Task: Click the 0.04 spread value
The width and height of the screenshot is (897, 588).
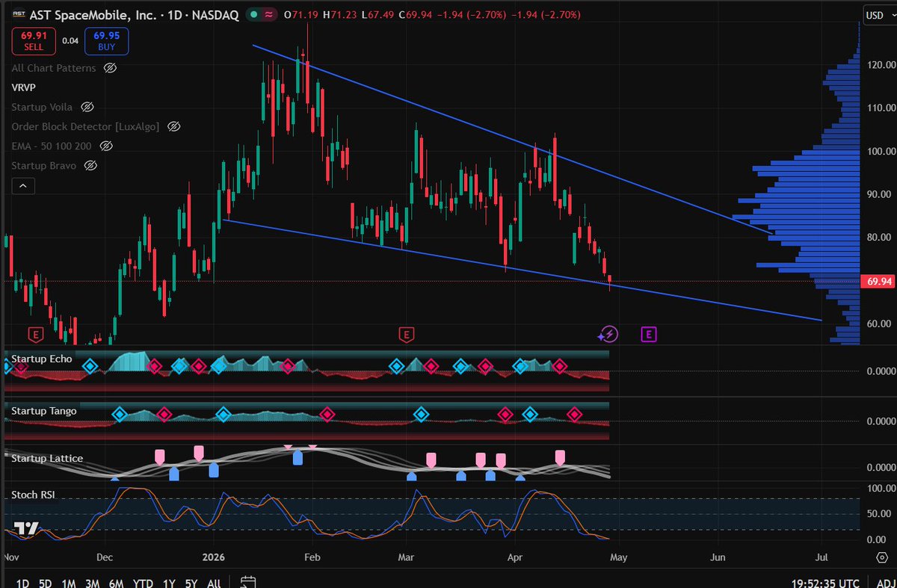Action: (x=70, y=41)
